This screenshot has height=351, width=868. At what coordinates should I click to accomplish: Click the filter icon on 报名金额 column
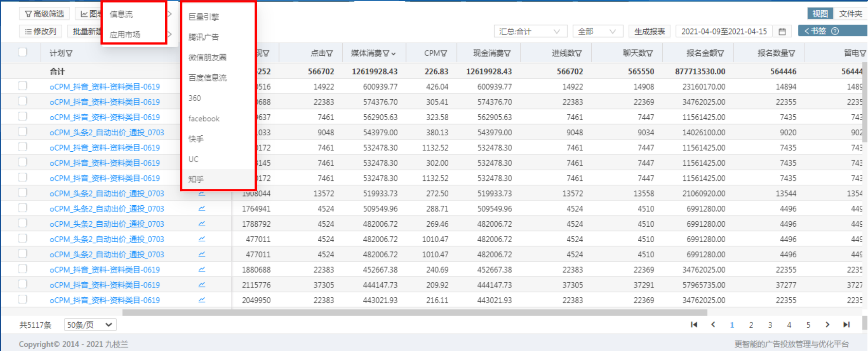pyautogui.click(x=721, y=53)
